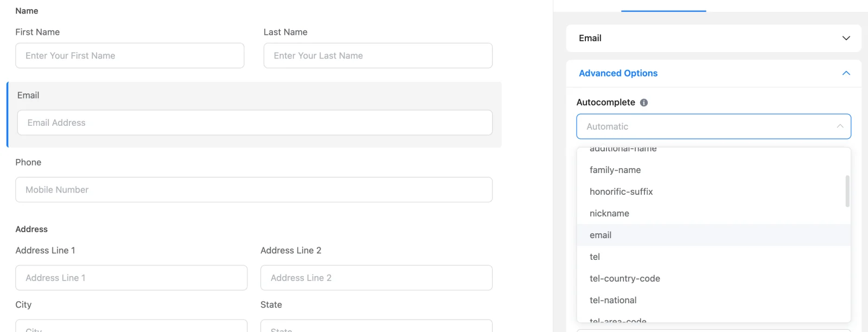The height and width of the screenshot is (332, 868).
Task: Choose nickname from autocomplete list
Action: (713, 213)
